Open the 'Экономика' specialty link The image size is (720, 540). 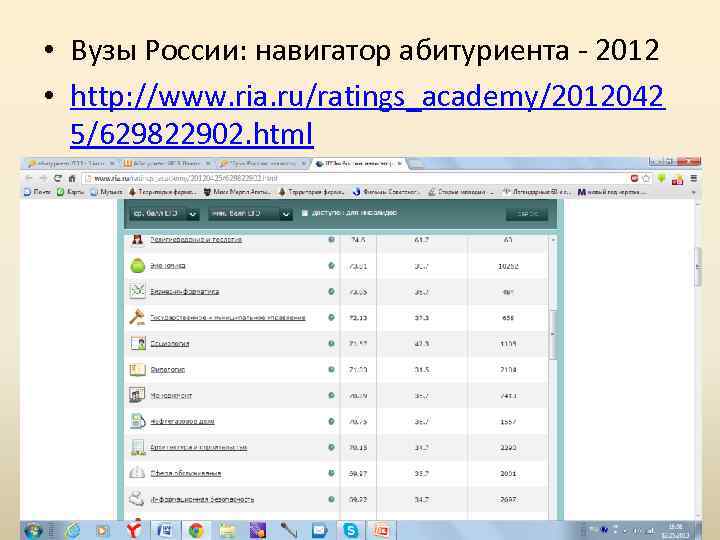(168, 265)
